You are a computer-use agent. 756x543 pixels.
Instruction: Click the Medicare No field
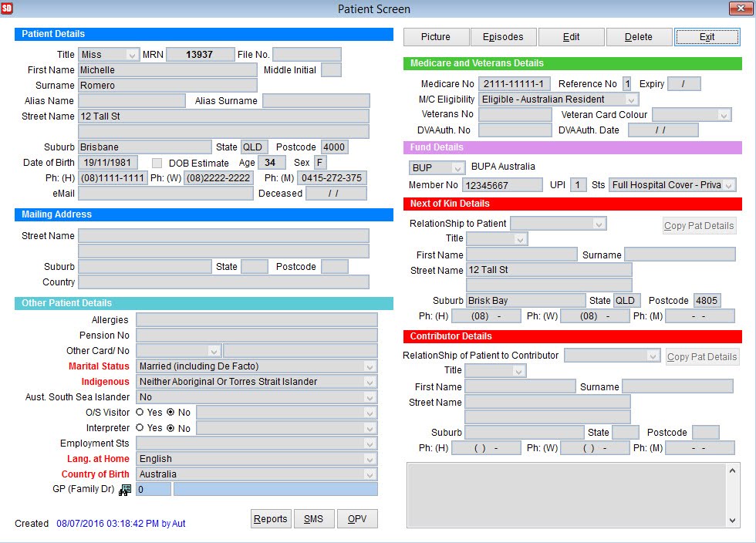tap(514, 84)
